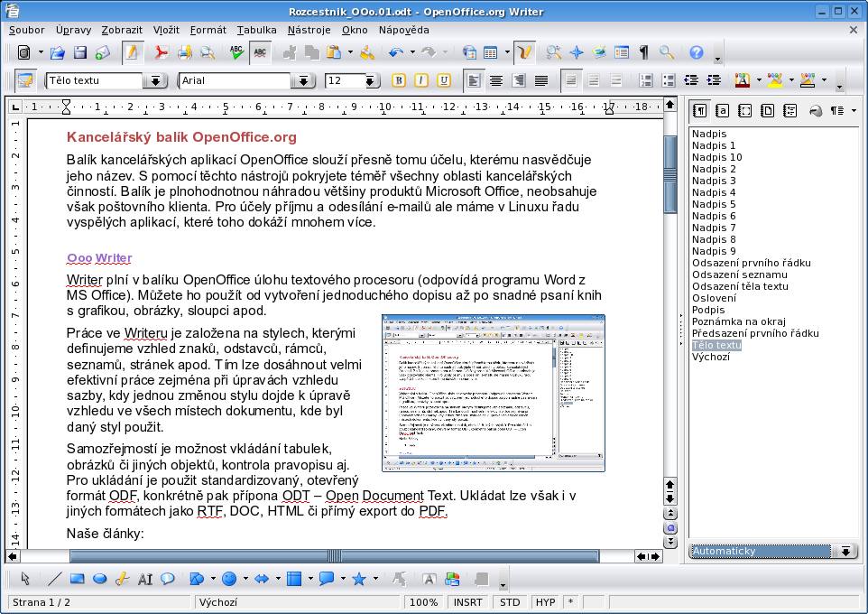This screenshot has width=868, height=614.
Task: Toggle underline formatting
Action: coord(444,81)
